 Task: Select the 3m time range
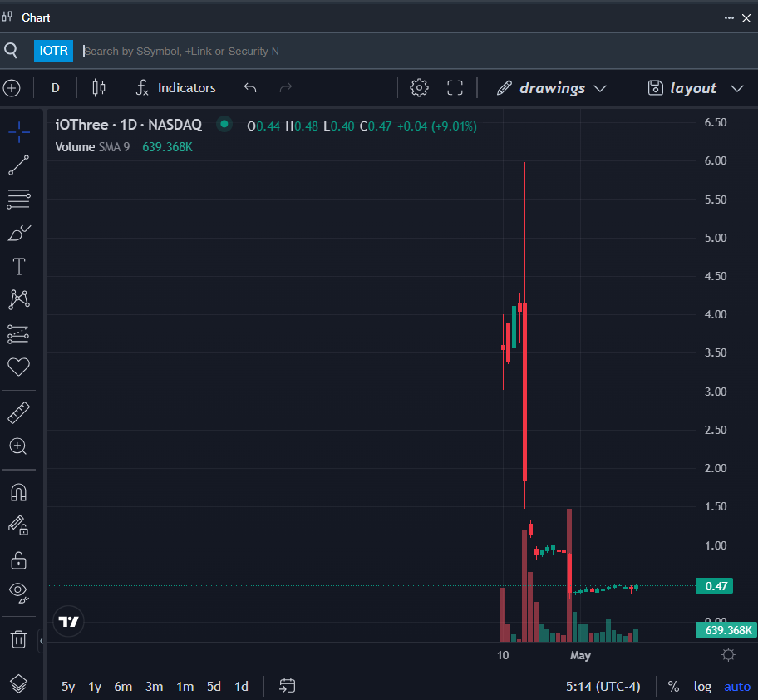pyautogui.click(x=155, y=687)
